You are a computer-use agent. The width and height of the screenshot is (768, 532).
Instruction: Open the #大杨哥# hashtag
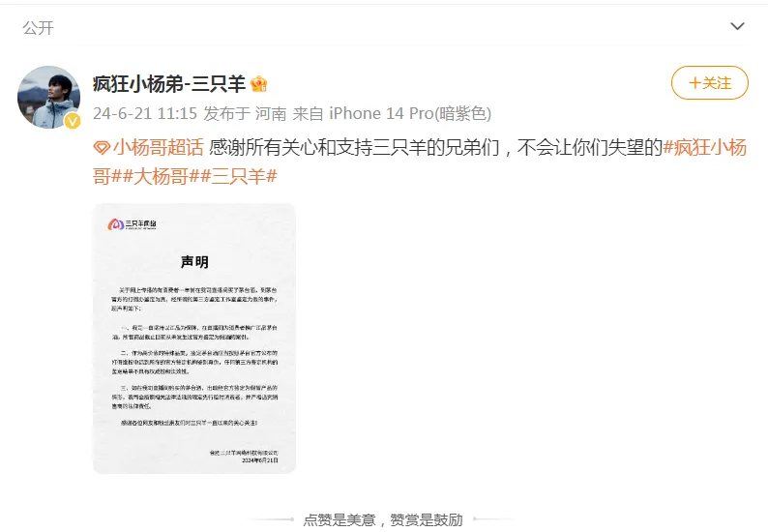point(162,176)
